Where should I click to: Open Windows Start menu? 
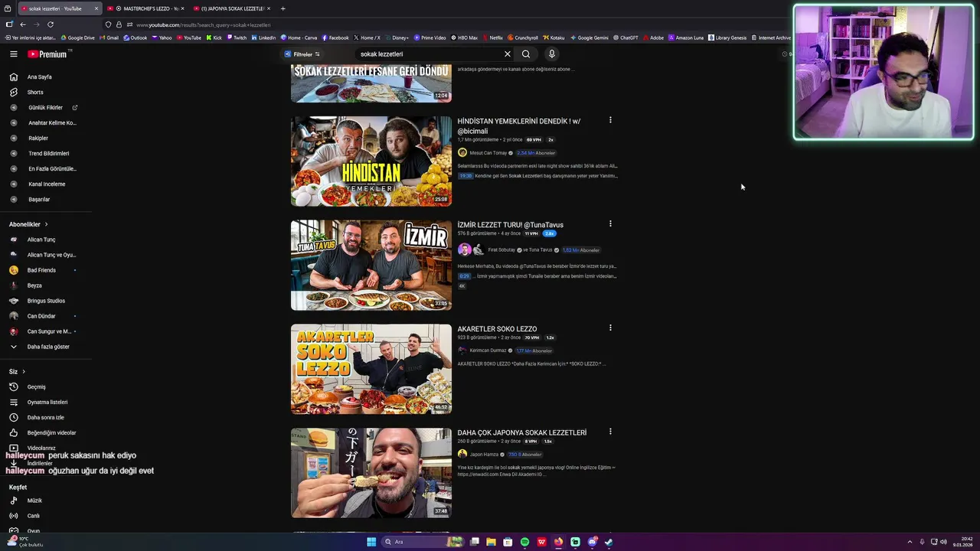pyautogui.click(x=371, y=542)
